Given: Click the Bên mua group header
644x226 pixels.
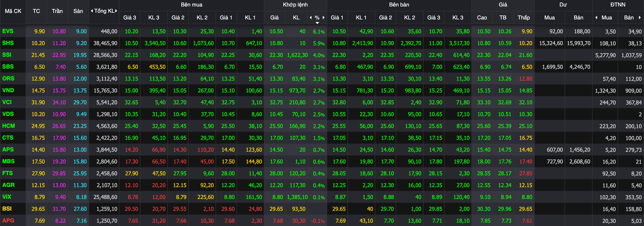Looking at the screenshot, I should [191, 5].
